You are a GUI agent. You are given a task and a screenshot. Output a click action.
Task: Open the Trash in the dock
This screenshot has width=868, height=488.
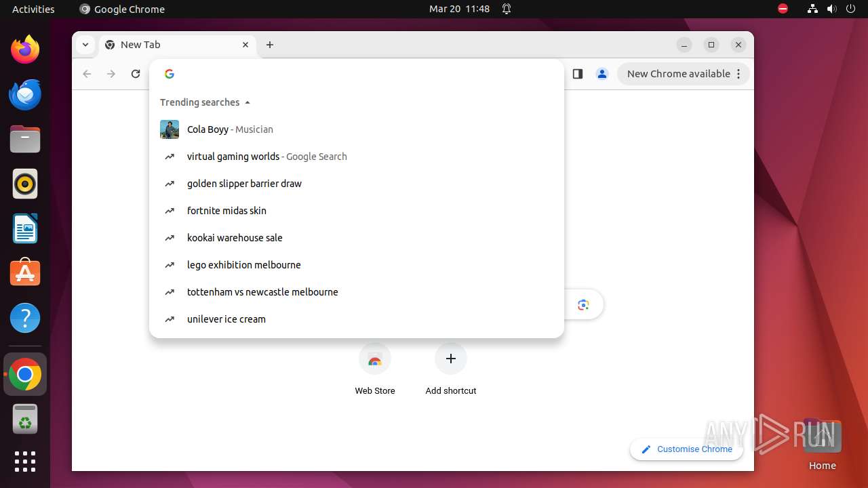click(25, 419)
